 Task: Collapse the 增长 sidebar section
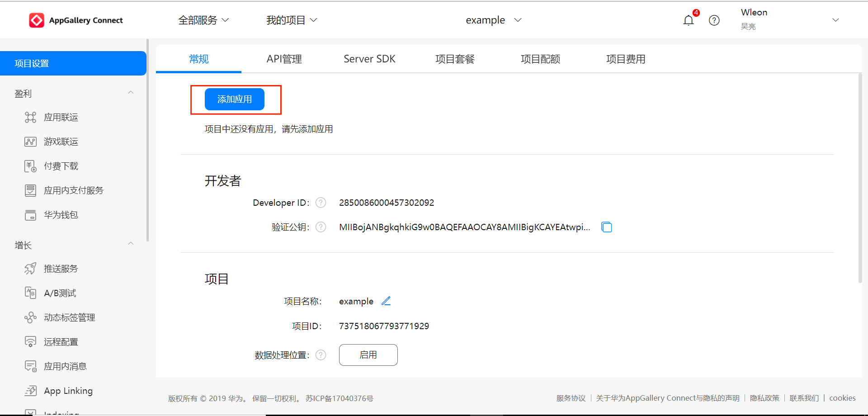pyautogui.click(x=131, y=244)
